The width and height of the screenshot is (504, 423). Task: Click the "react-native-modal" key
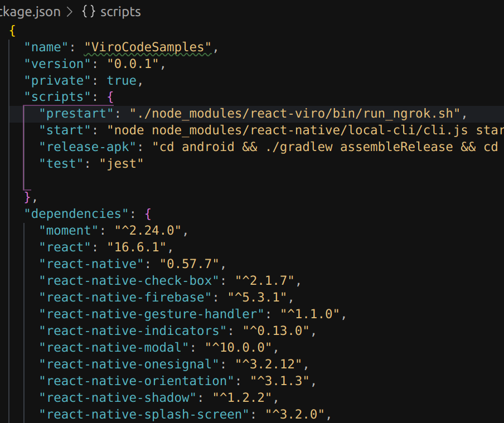[114, 347]
